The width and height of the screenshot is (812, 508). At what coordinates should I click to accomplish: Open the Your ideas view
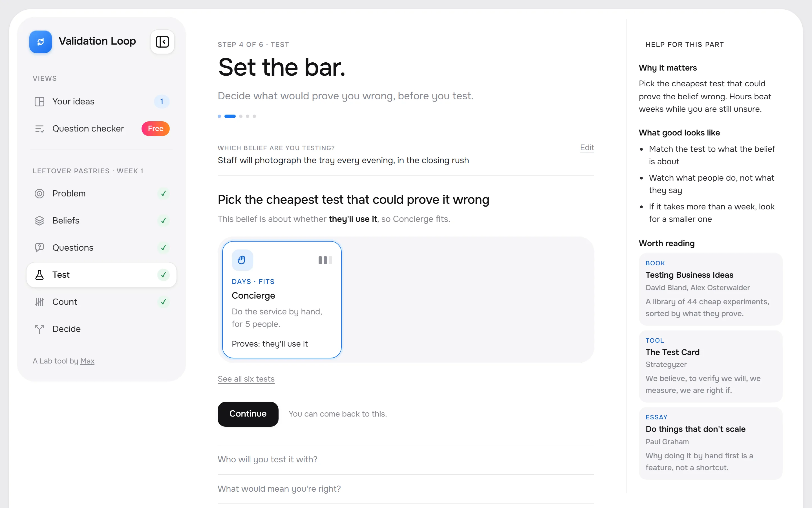tap(101, 102)
